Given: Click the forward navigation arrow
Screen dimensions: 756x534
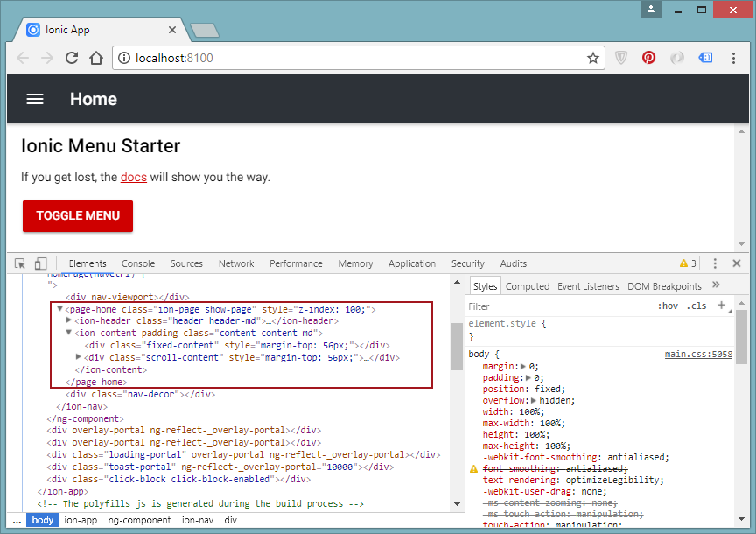Looking at the screenshot, I should pyautogui.click(x=47, y=58).
